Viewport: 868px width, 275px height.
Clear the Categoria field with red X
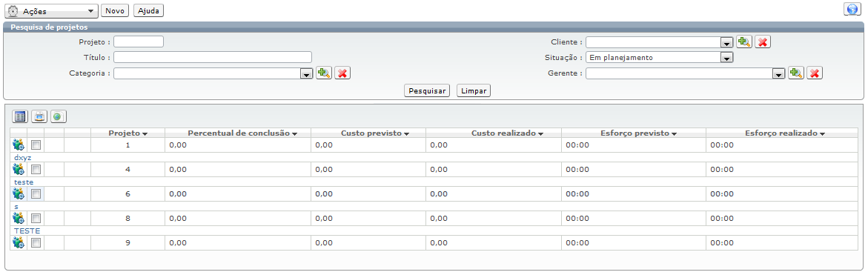click(342, 73)
